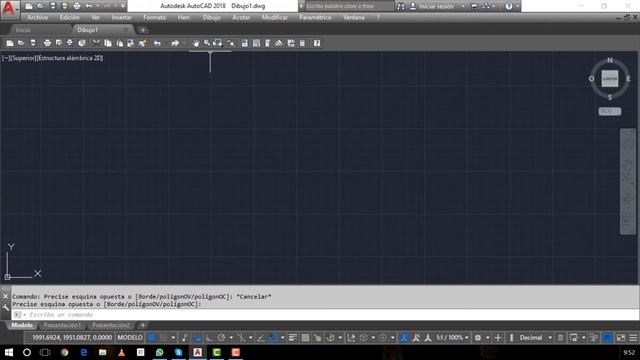Screen dimensions: 640x360
Task: Click the Open file icon in standard toolbar
Action: coord(21,43)
